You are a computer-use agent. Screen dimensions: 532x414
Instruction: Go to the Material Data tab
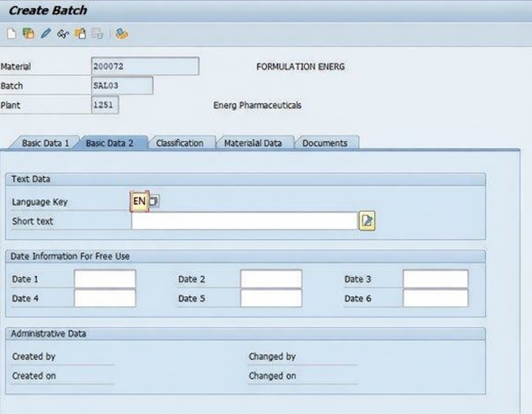coord(253,143)
